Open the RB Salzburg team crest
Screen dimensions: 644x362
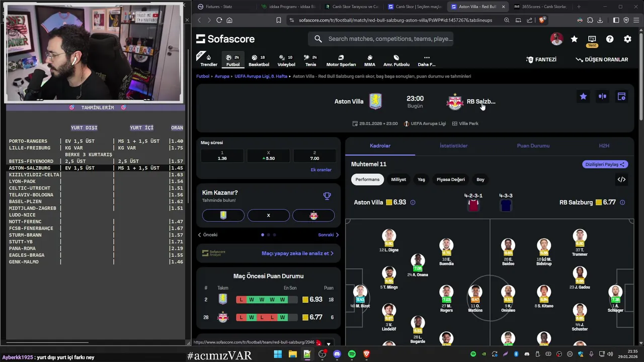455,101
